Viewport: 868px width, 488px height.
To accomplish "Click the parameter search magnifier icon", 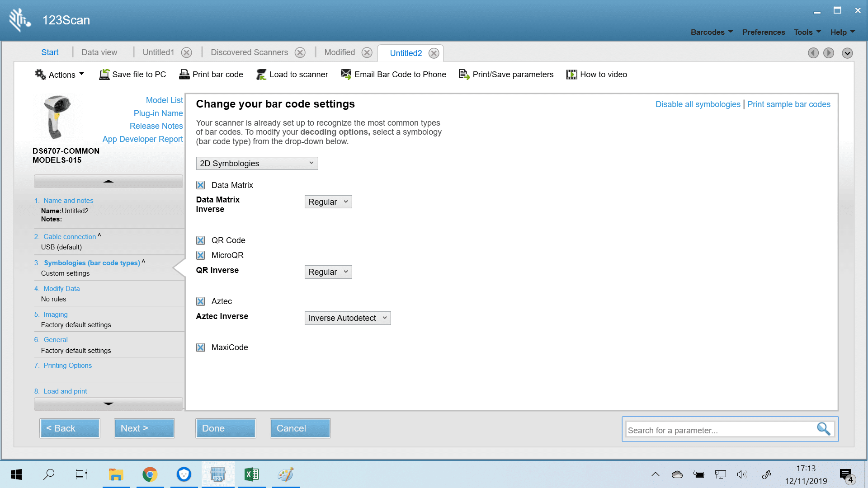I will (x=823, y=429).
